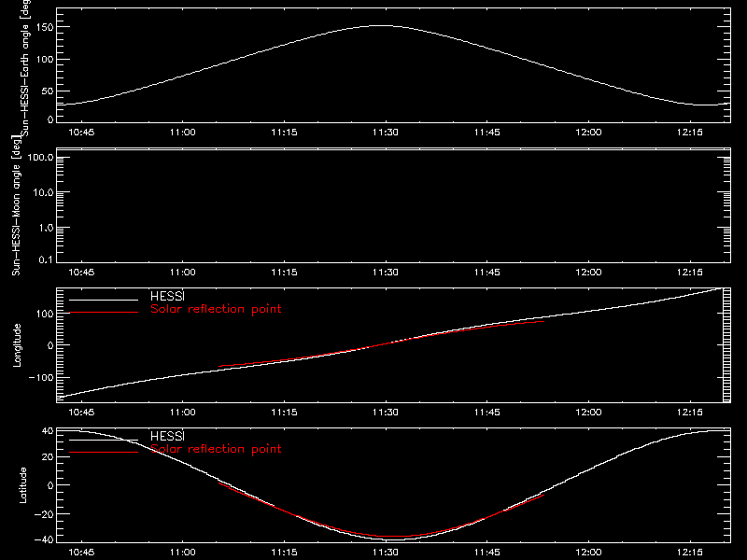Click '11:45' under the Latitude plot

point(486,552)
